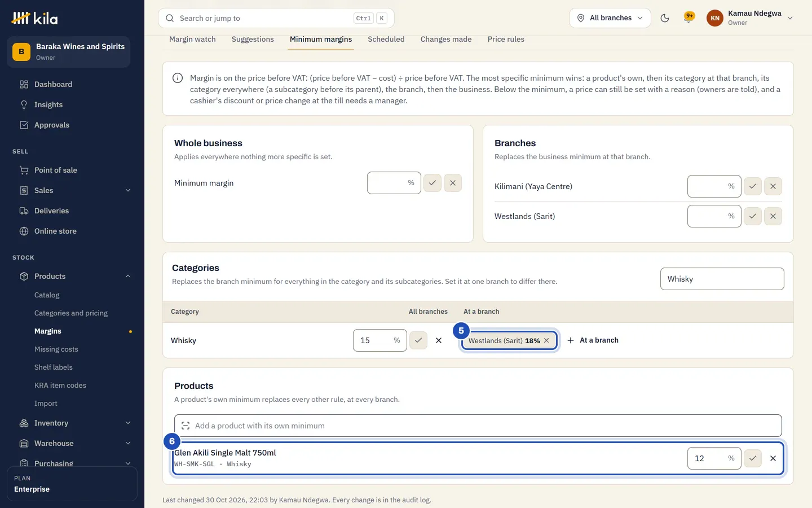The width and height of the screenshot is (812, 508).
Task: Add Whisky minimum At a branch
Action: click(593, 340)
